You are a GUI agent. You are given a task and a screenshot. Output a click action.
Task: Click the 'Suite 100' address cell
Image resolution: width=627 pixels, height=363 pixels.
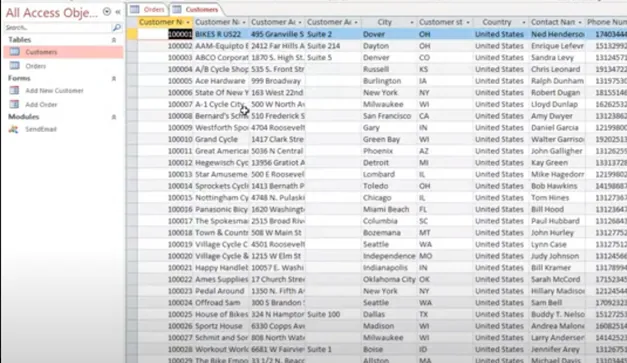tap(333, 314)
